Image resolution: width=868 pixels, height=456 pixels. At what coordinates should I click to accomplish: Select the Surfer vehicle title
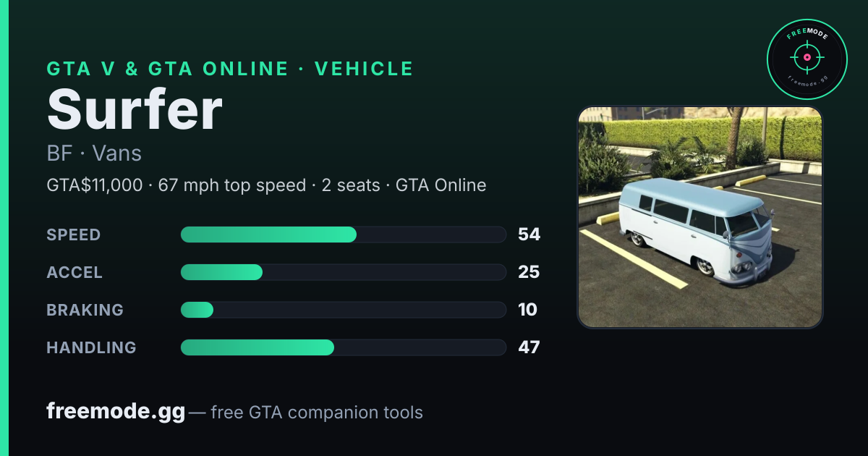(x=135, y=110)
